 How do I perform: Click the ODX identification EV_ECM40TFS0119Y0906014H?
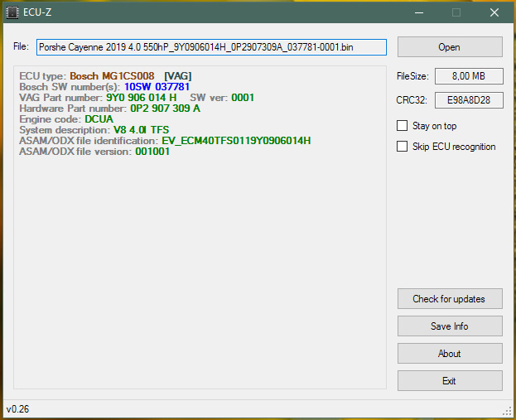(236, 141)
